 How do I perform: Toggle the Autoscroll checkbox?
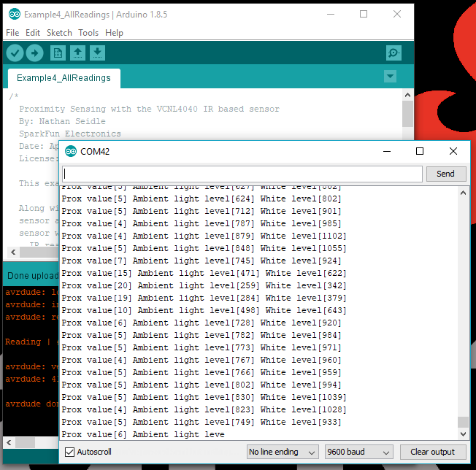pos(69,452)
